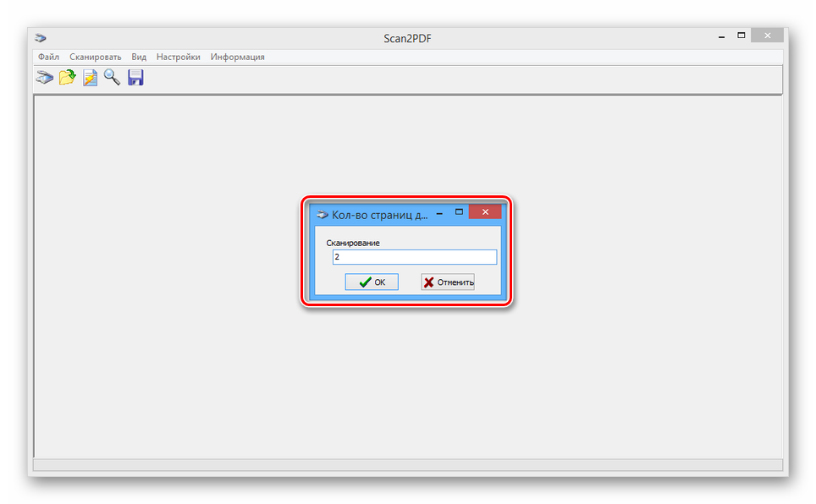Image resolution: width=816 pixels, height=504 pixels.
Task: Open the Вид menu
Action: pos(139,57)
